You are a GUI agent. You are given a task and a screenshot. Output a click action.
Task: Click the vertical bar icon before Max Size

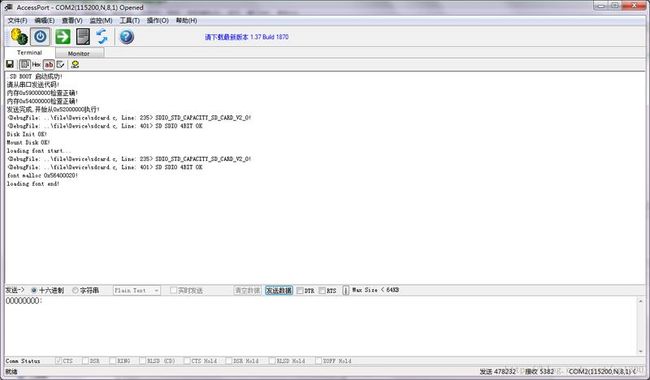click(346, 290)
